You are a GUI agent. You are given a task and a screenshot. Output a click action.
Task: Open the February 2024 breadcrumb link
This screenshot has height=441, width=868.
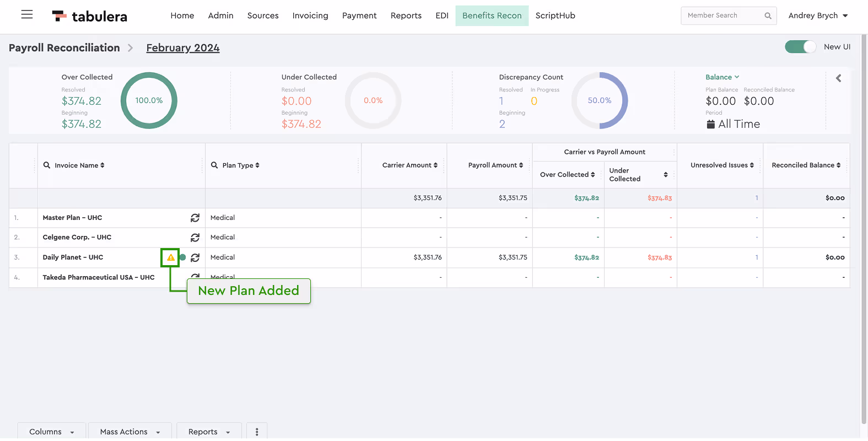pos(183,48)
